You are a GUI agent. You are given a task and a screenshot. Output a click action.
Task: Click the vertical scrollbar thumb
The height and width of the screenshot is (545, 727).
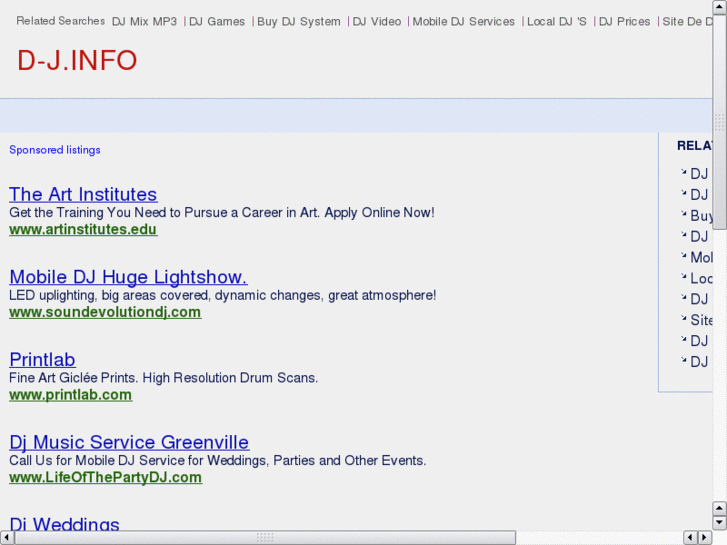click(720, 122)
